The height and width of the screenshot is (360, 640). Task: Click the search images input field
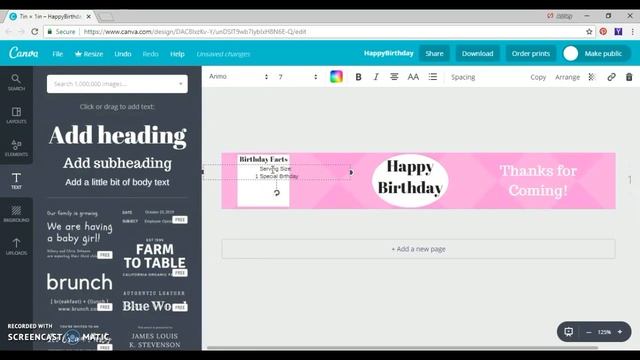(x=117, y=84)
